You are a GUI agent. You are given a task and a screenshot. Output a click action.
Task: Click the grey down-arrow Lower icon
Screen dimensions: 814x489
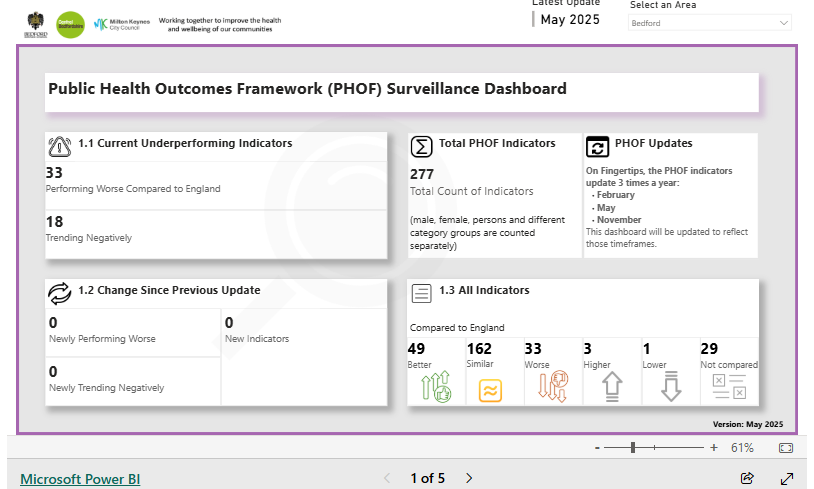tap(671, 387)
